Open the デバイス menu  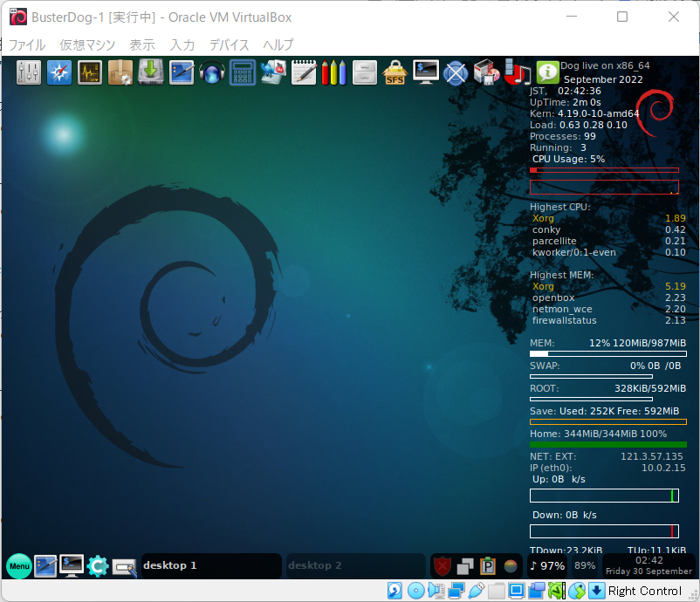coord(229,44)
